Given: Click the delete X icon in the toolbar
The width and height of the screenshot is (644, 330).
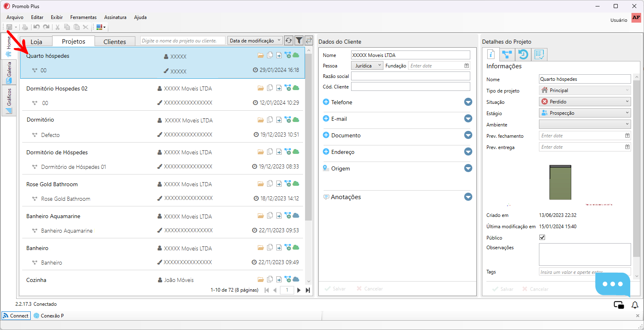Looking at the screenshot, I should [86, 27].
